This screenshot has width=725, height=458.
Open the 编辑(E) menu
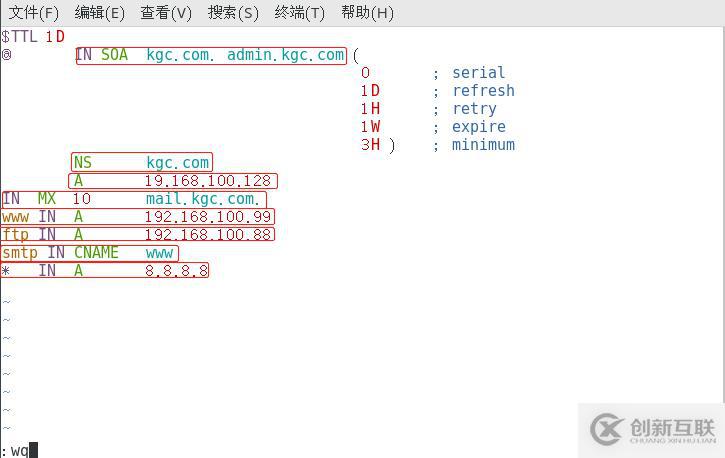99,13
